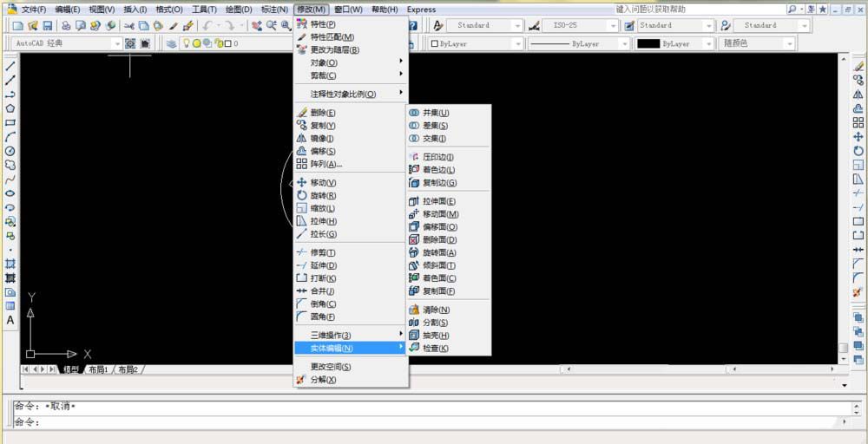Click the Multiline Text 'A' tool
Screen dimensions: 868x444
pyautogui.click(x=10, y=320)
